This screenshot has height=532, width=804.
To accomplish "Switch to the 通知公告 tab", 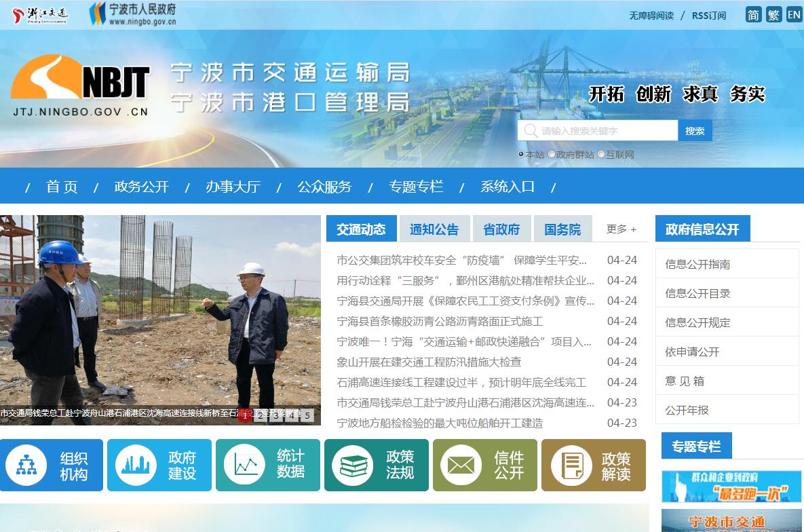I will [434, 229].
